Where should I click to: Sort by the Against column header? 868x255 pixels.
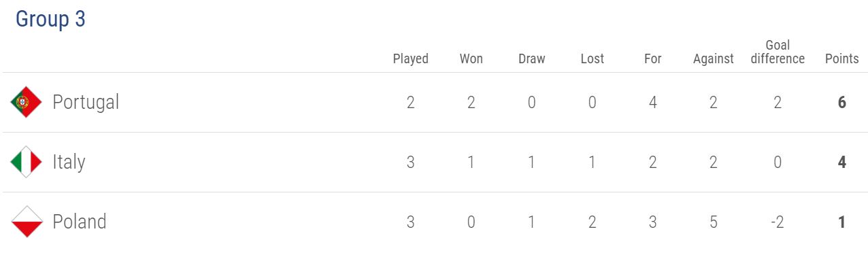714,58
